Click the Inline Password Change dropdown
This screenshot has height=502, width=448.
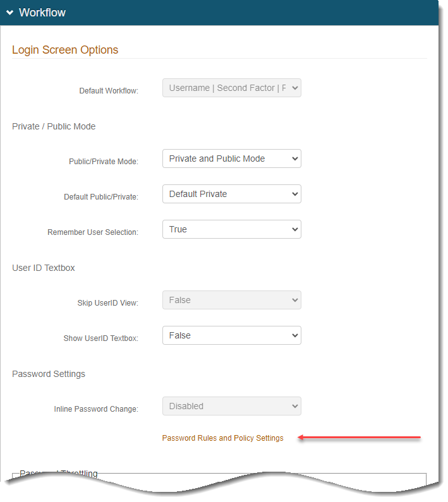(x=231, y=406)
